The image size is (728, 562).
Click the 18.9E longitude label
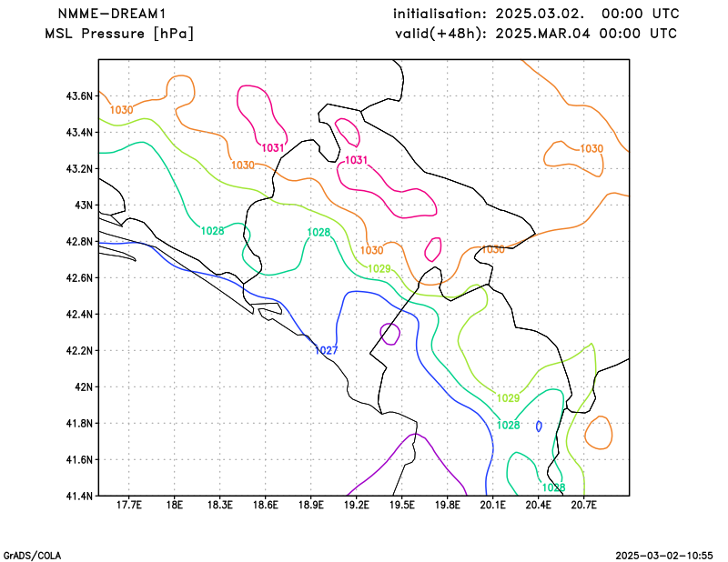(x=311, y=505)
